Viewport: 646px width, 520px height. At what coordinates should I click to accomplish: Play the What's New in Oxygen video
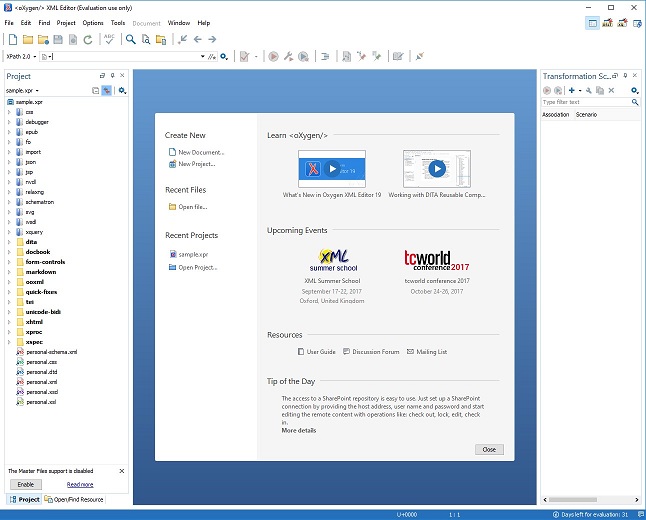[332, 169]
